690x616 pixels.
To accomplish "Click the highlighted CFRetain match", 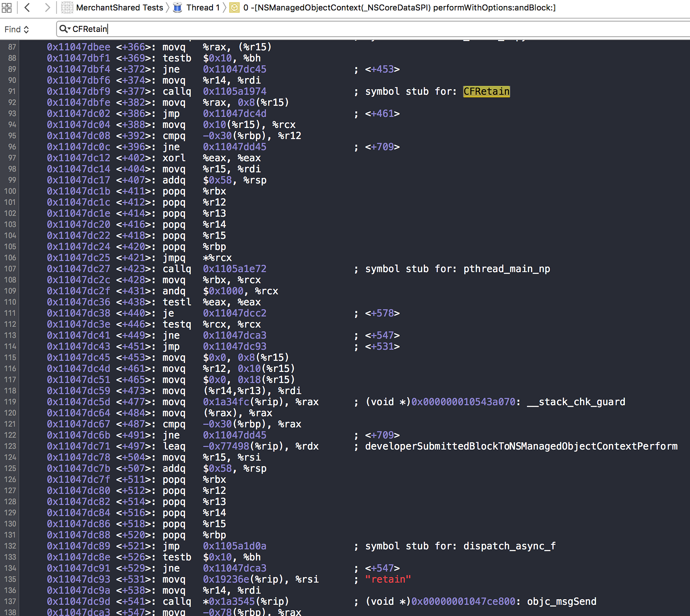I will coord(486,91).
